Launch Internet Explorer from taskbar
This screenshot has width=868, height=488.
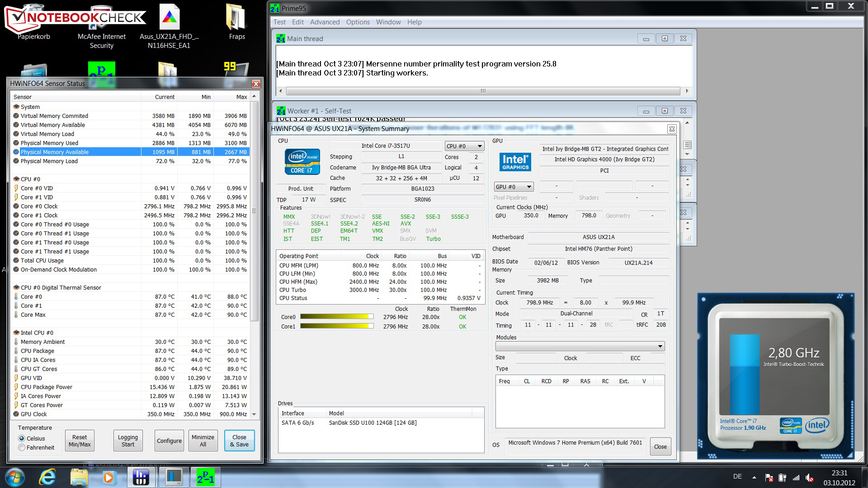tap(47, 477)
